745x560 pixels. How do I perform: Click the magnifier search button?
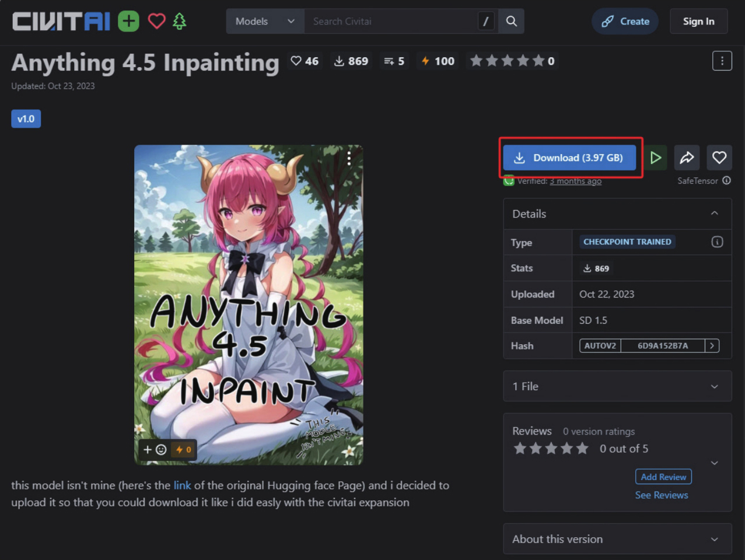point(512,22)
